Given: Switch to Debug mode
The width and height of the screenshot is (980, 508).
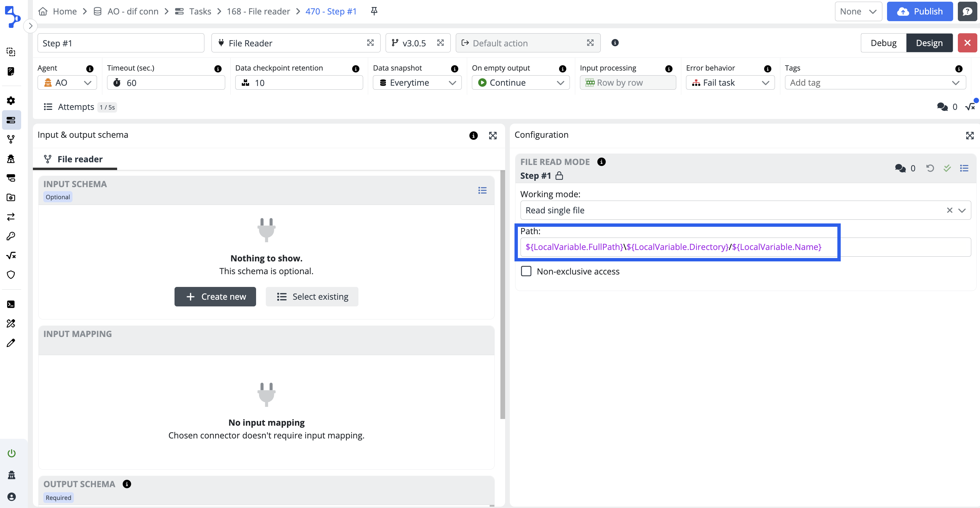Looking at the screenshot, I should 883,43.
